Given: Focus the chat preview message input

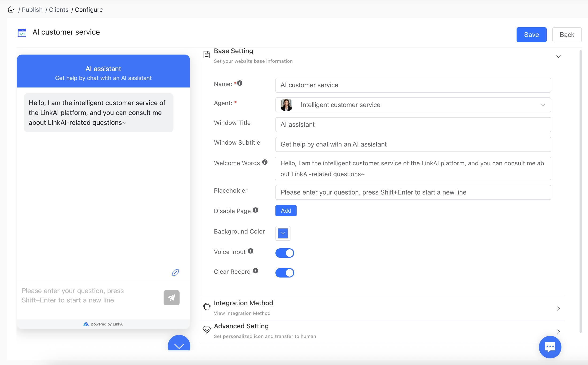Looking at the screenshot, I should point(89,296).
